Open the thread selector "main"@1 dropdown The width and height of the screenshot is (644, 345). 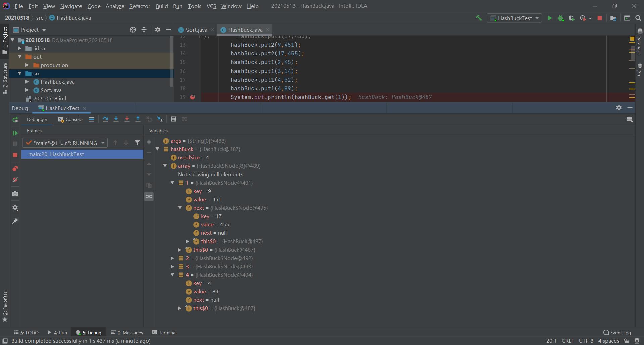coord(65,143)
